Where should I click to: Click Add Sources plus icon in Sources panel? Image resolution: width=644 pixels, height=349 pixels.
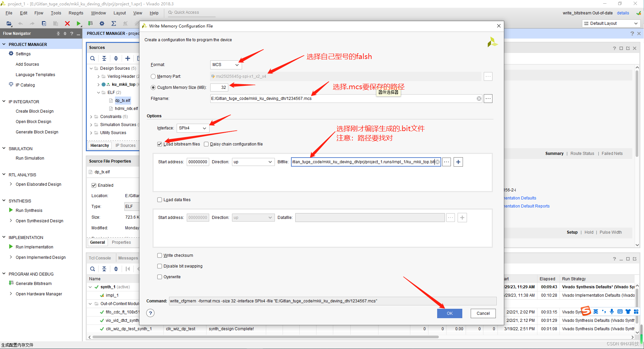point(128,58)
